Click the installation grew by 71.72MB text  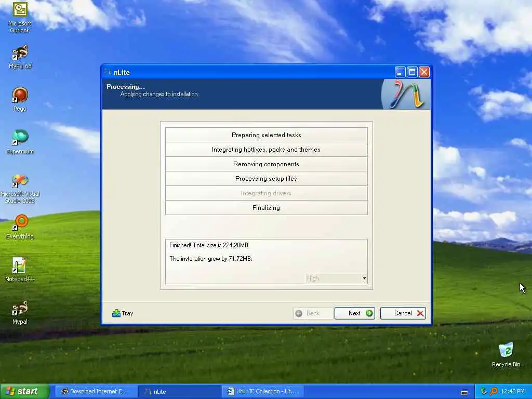(211, 259)
